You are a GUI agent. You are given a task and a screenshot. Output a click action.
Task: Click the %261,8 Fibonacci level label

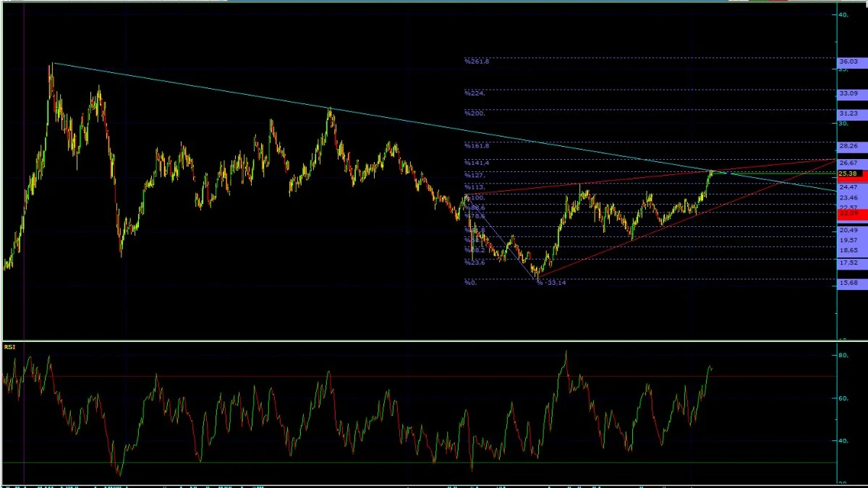point(477,61)
